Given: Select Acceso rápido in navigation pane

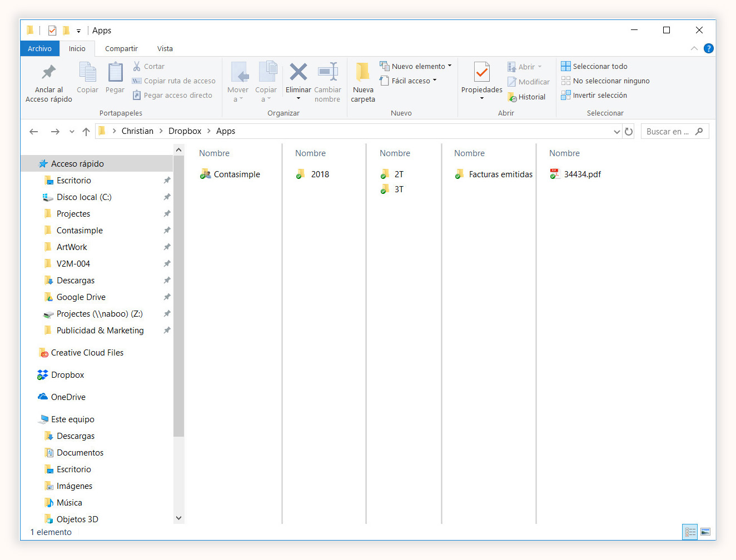Looking at the screenshot, I should [97, 164].
